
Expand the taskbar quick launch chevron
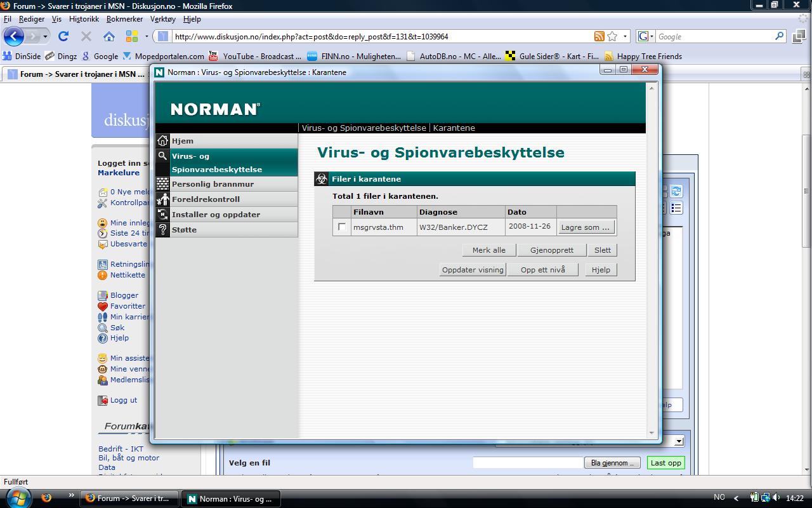pos(71,495)
